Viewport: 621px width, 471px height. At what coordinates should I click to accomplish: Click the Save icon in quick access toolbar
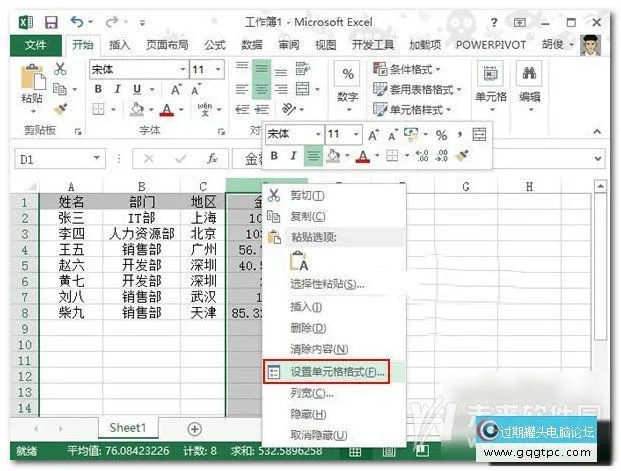click(x=50, y=21)
